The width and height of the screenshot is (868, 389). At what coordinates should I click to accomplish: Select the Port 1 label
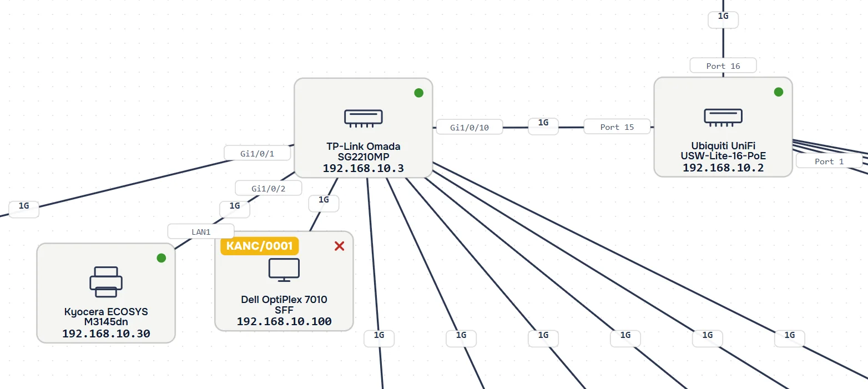click(x=829, y=161)
